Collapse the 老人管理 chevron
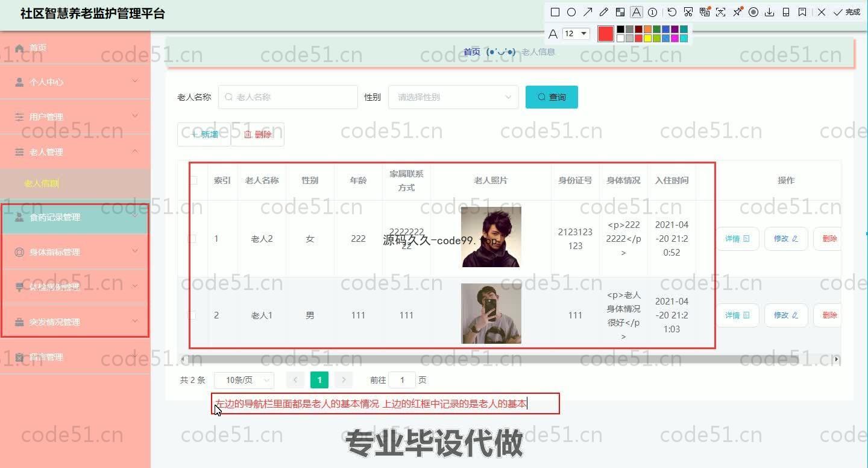Viewport: 868px width, 468px height. pos(135,151)
